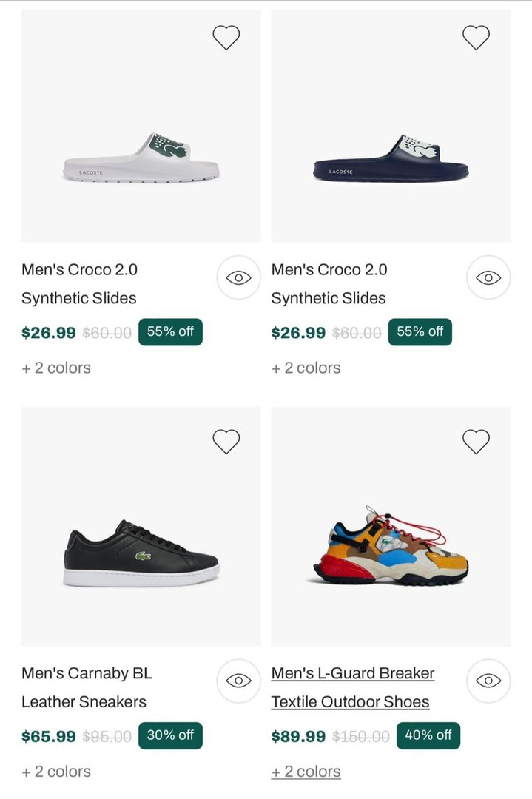Show more colors for L-Guard Breaker

[306, 772]
